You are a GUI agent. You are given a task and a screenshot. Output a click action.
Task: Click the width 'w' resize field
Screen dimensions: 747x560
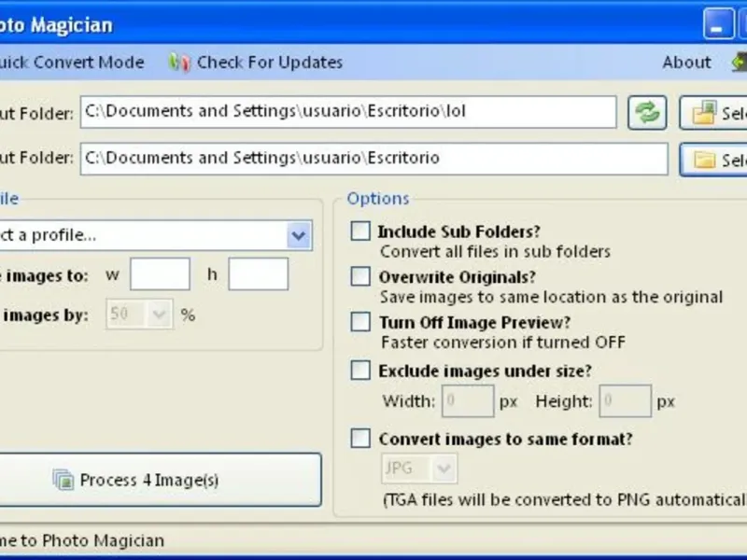pyautogui.click(x=160, y=274)
